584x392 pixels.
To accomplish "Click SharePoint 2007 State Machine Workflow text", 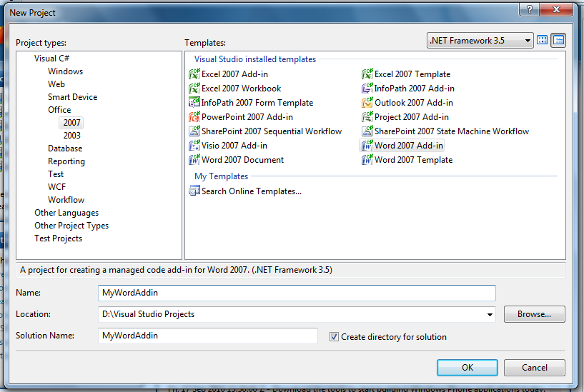I will pyautogui.click(x=452, y=131).
